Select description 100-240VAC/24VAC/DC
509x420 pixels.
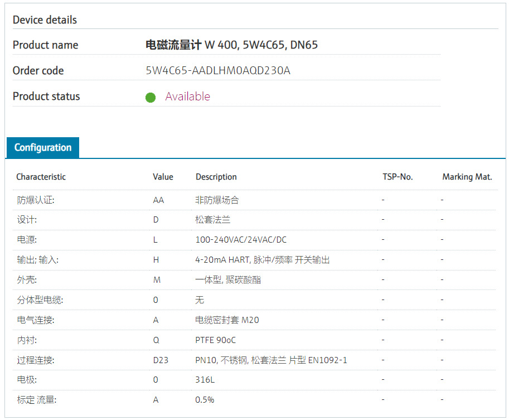click(x=241, y=240)
